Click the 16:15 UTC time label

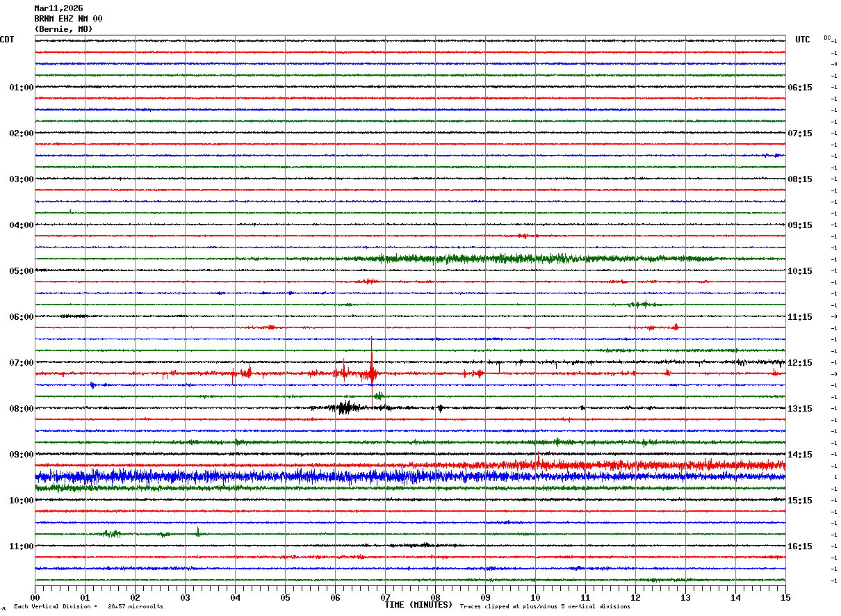[x=800, y=546]
